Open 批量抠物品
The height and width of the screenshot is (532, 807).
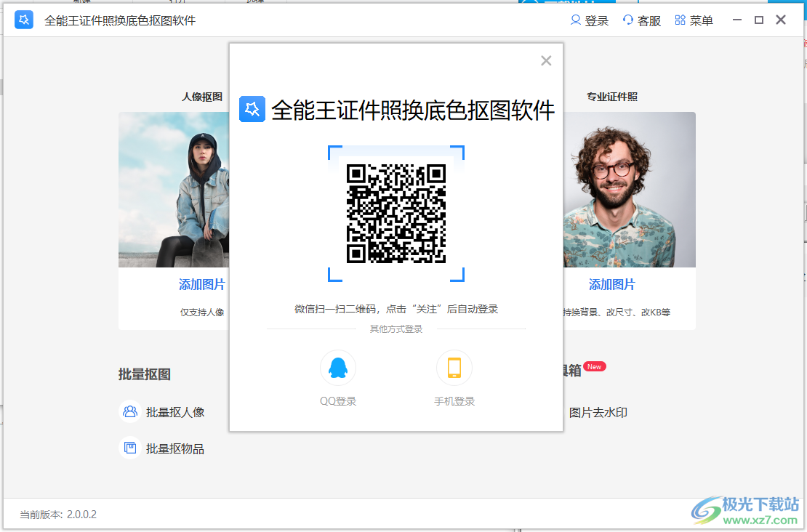(175, 448)
